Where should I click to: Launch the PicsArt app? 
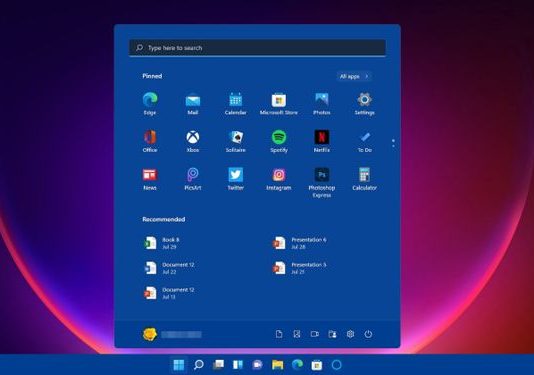193,179
